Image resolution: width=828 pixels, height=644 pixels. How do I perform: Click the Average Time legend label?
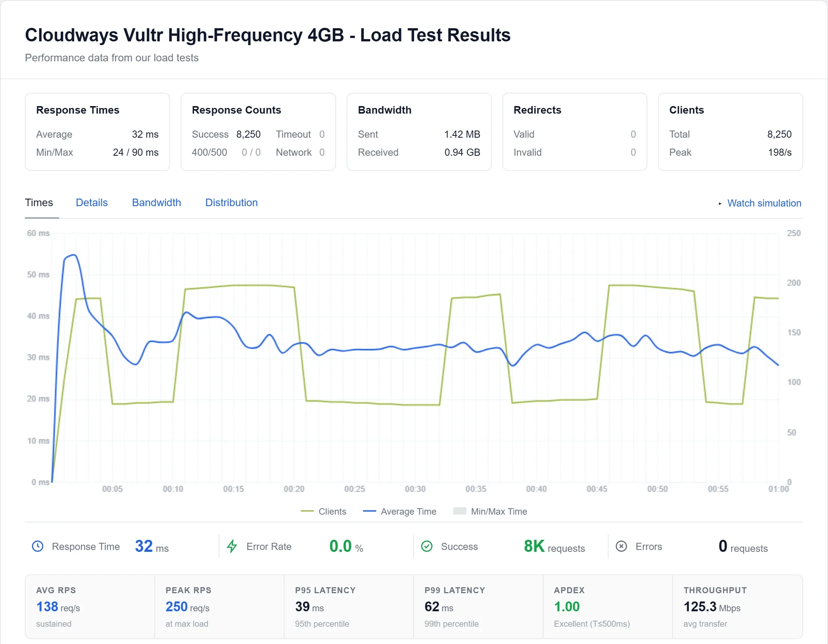pyautogui.click(x=409, y=512)
